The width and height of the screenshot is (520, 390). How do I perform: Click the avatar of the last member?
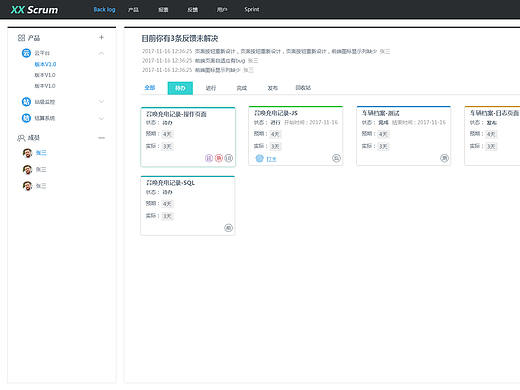coord(27,186)
